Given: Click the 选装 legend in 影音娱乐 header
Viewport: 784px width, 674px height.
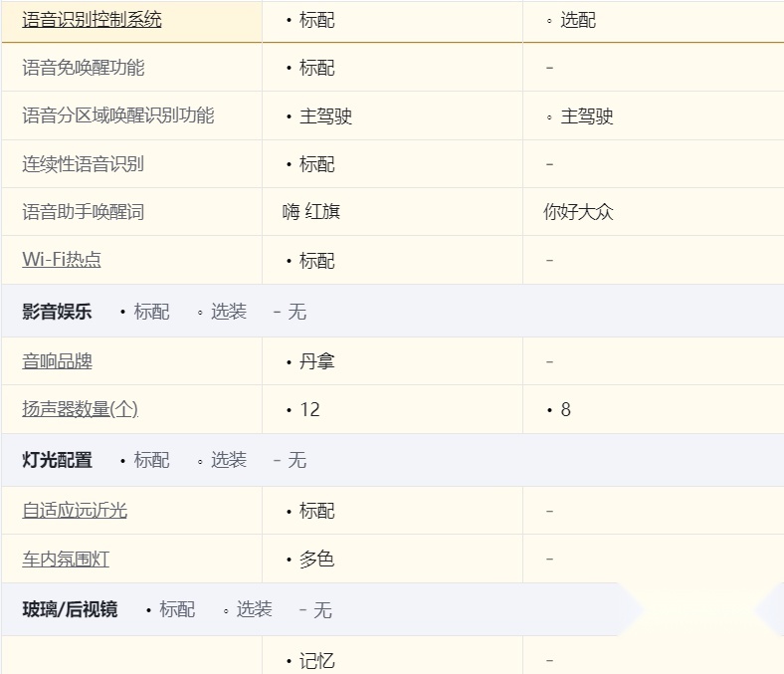Looking at the screenshot, I should point(229,312).
